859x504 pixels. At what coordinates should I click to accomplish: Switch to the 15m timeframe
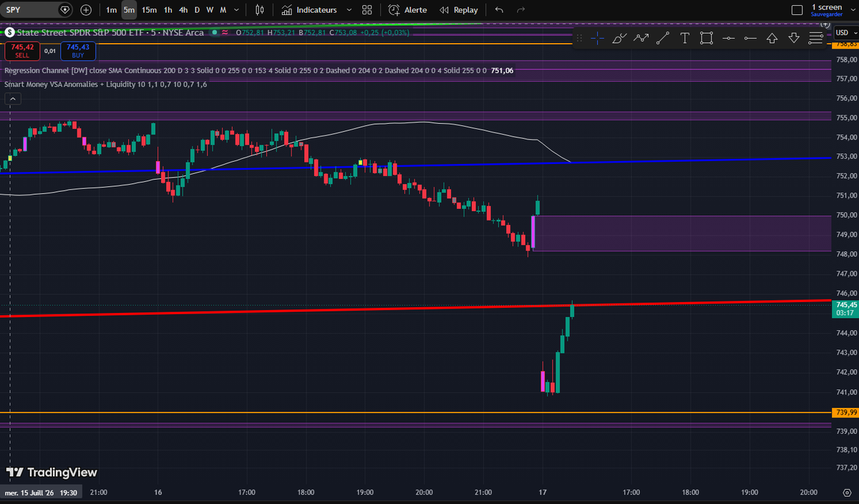coord(149,10)
